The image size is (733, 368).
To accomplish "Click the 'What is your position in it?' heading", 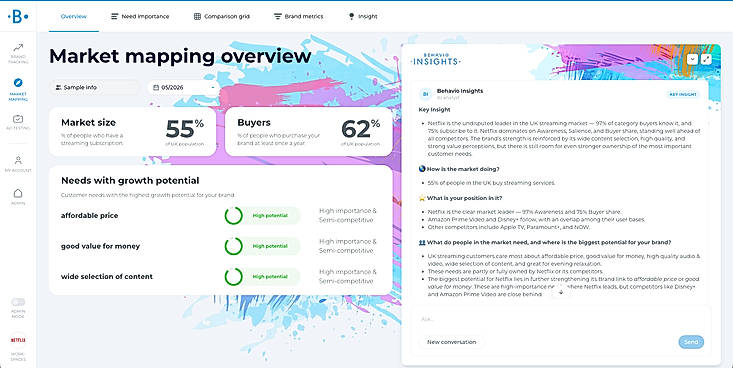I will pos(464,198).
